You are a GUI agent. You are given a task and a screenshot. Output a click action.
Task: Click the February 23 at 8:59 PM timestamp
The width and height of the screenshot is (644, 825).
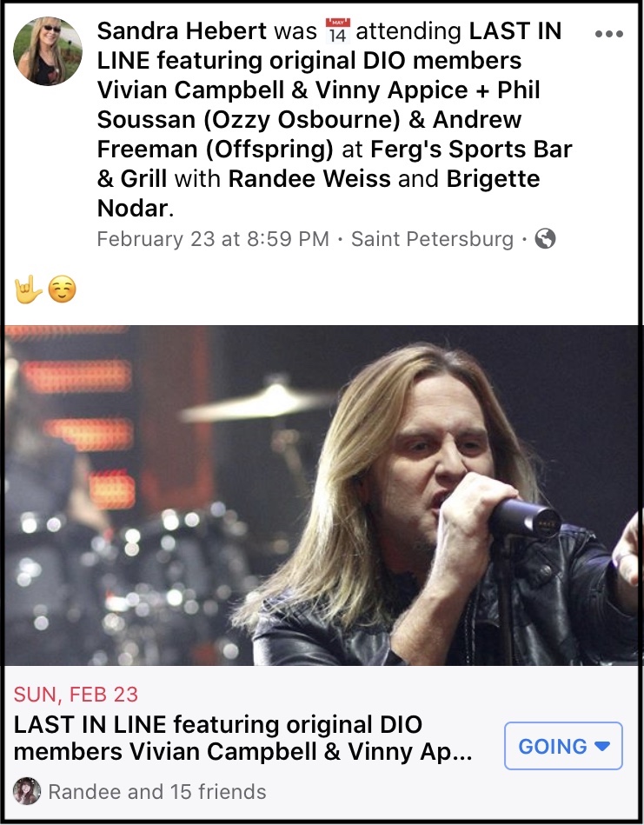coord(213,239)
